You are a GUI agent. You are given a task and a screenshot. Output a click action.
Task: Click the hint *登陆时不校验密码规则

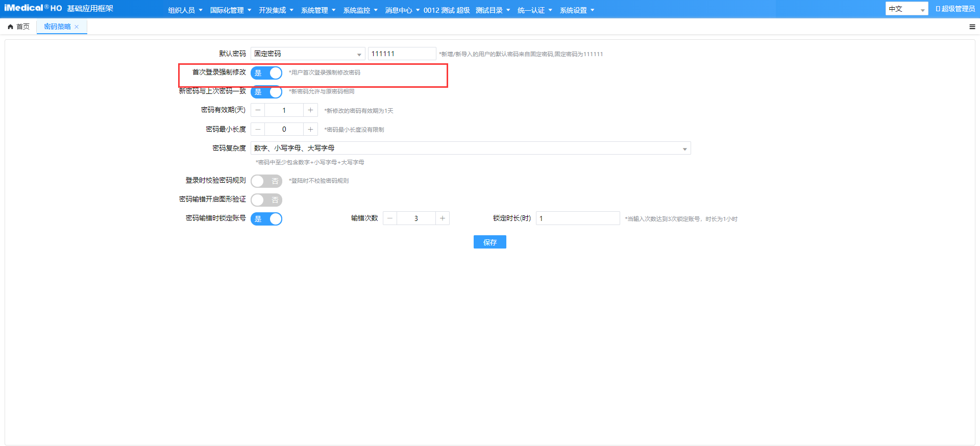tap(319, 181)
